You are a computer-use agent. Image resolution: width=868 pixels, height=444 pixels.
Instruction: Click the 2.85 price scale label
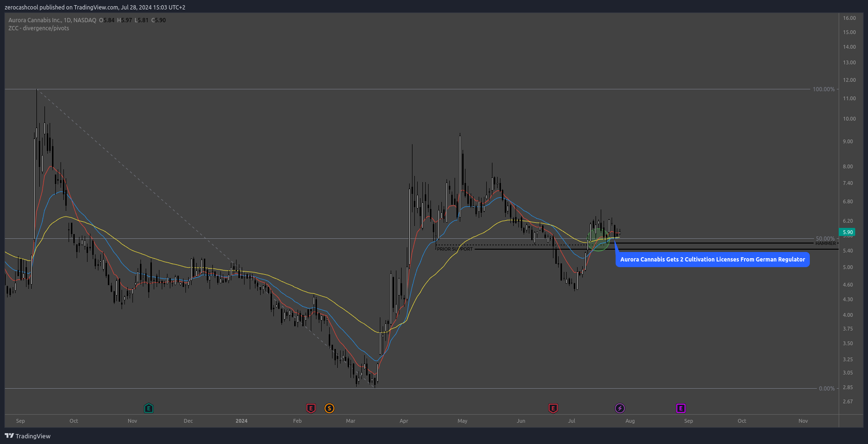coord(848,387)
